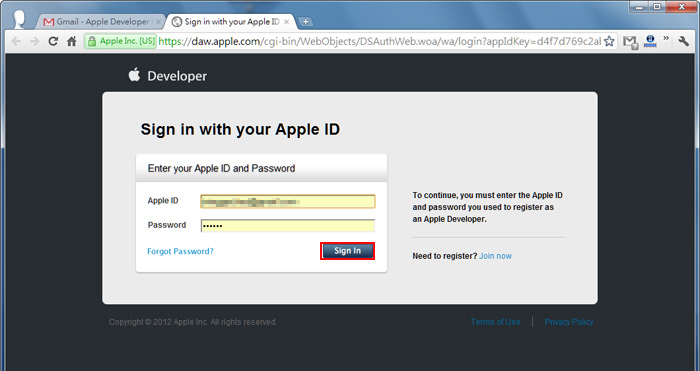Open the Forgot Password? link
Viewport: 700px width, 371px height.
point(180,251)
